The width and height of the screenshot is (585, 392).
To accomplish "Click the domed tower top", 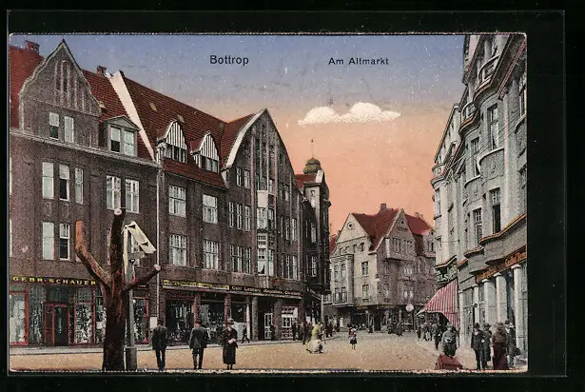I will 312,166.
